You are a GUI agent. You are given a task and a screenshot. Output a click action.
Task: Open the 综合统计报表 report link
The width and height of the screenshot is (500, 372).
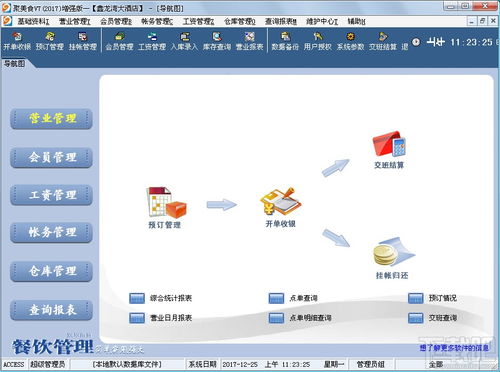click(x=171, y=298)
